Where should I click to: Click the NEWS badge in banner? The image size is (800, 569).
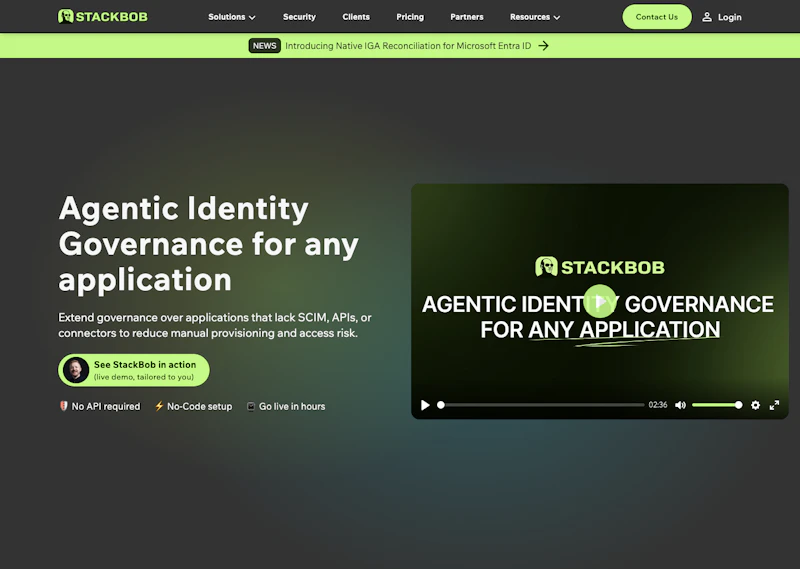pyautogui.click(x=264, y=46)
